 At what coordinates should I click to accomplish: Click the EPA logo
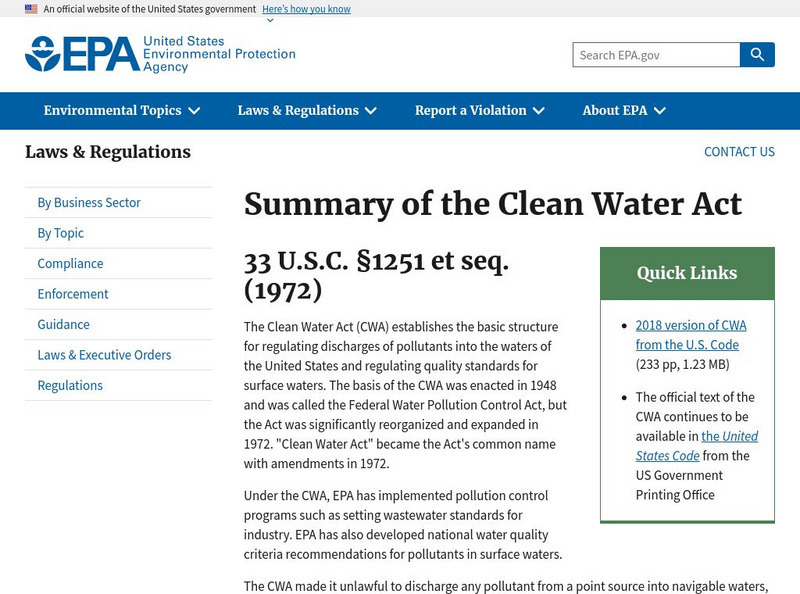tap(160, 54)
